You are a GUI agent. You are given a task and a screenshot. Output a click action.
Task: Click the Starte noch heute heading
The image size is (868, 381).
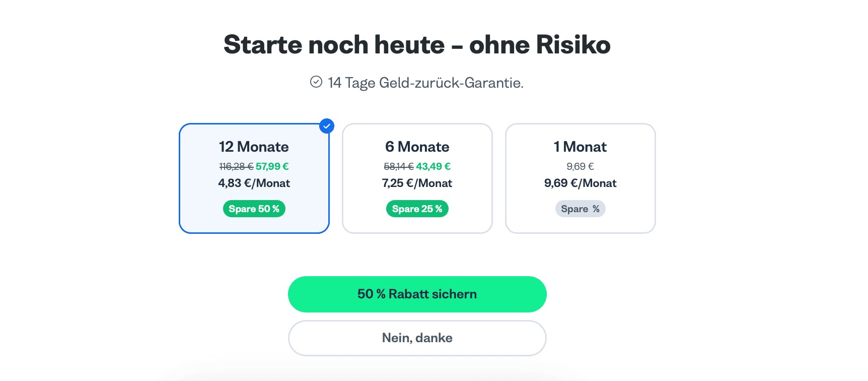pyautogui.click(x=417, y=44)
